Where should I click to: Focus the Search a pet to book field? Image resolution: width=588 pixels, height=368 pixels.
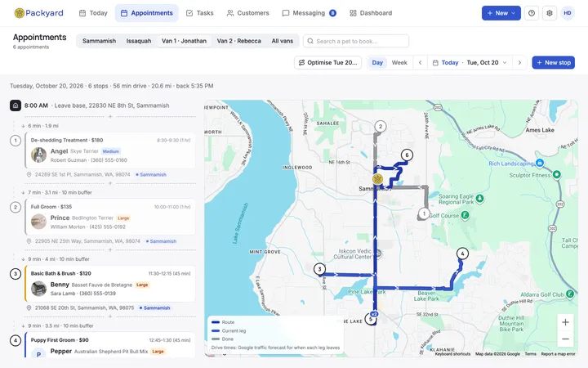(356, 41)
